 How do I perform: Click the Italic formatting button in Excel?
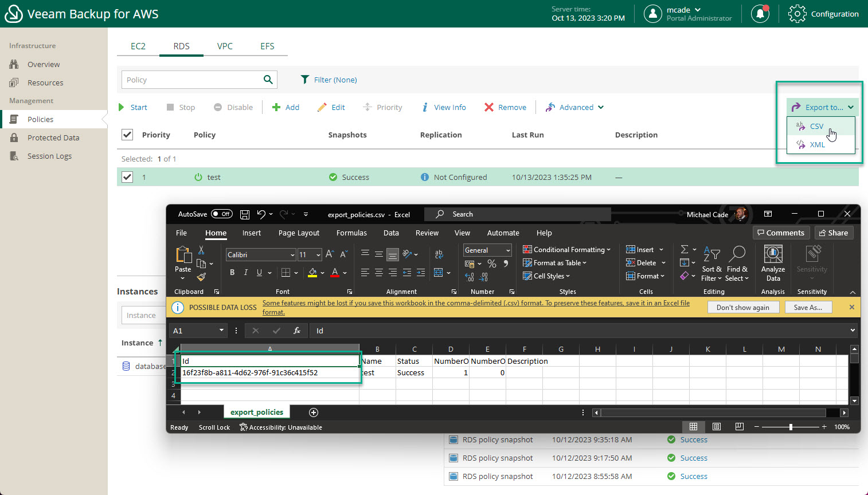pos(246,273)
